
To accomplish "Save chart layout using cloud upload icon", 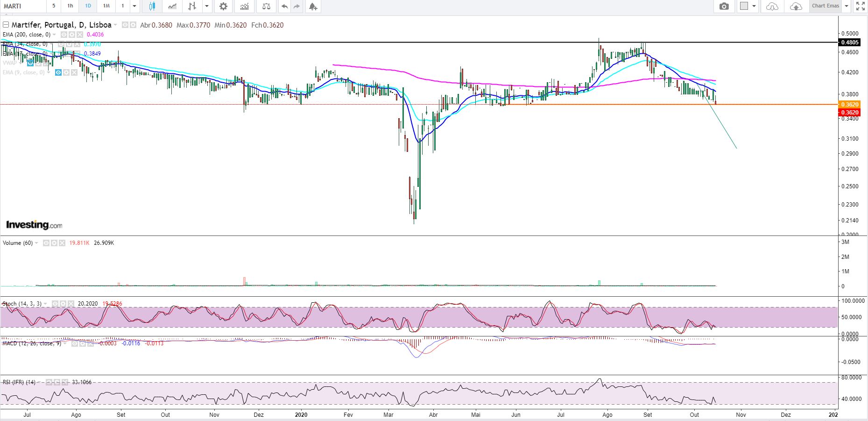I will pyautogui.click(x=796, y=6).
